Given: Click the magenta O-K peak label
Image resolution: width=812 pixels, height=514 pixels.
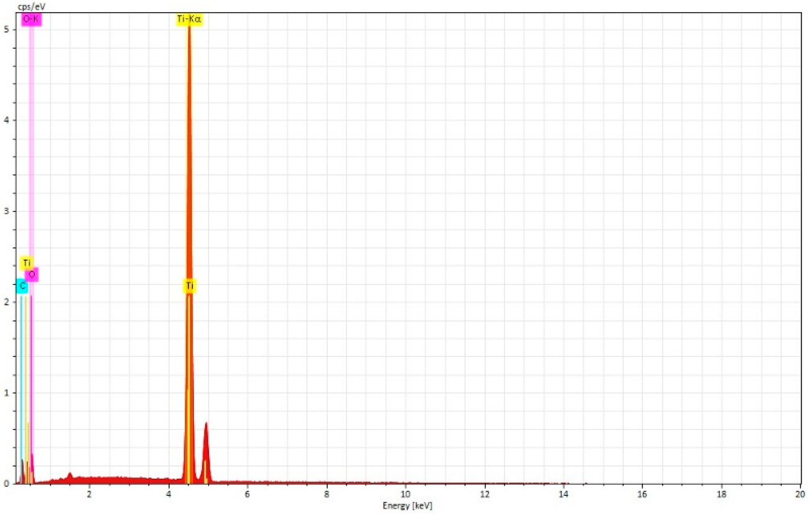Looking at the screenshot, I should point(31,19).
